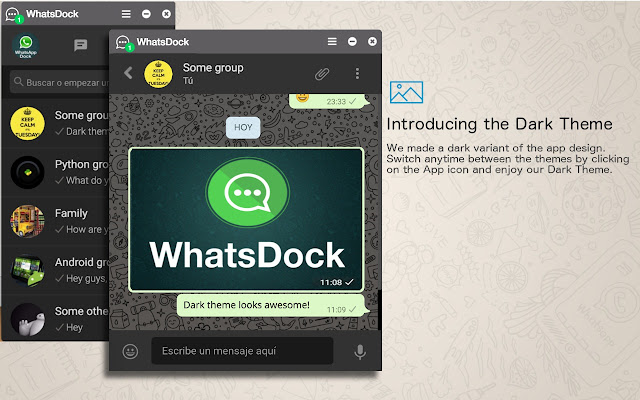Open the hamburger menu in back WhatsDock window

(x=126, y=14)
